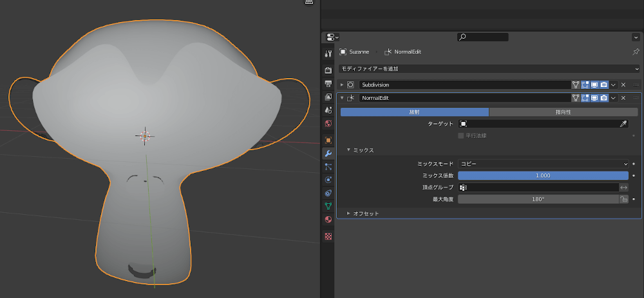The width and height of the screenshot is (644, 298).
Task: Open the View Layer properties tab
Action: click(x=328, y=97)
